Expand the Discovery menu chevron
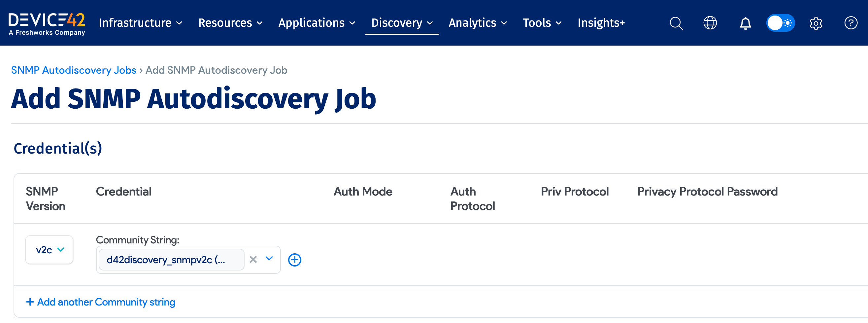868x323 pixels. [x=430, y=23]
